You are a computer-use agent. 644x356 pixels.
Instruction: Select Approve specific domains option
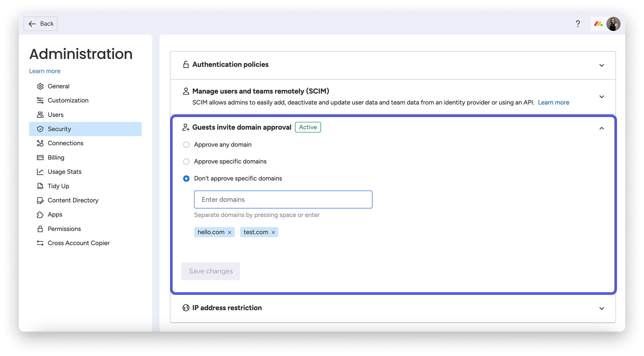click(x=186, y=161)
